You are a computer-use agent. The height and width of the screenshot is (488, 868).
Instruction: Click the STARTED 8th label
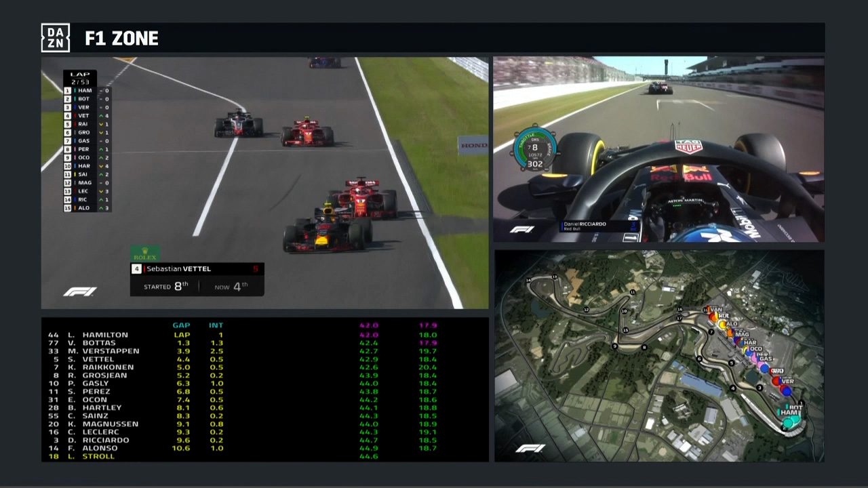point(166,286)
